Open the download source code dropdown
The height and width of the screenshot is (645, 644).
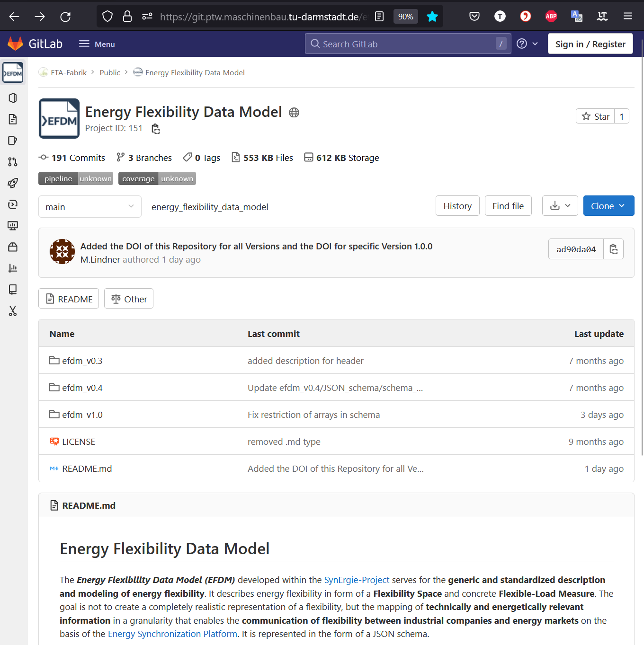[x=560, y=206]
